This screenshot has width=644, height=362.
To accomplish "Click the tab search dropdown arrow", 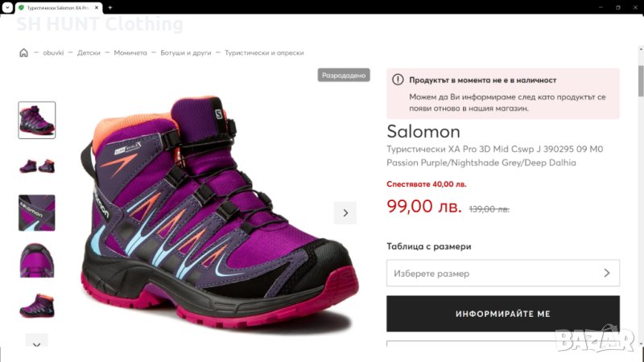I will point(7,7).
